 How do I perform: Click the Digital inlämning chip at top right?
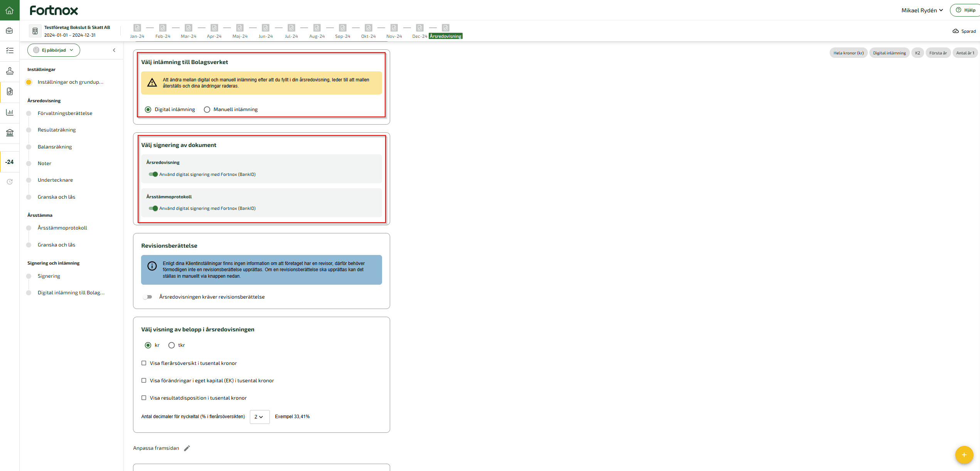coord(889,53)
